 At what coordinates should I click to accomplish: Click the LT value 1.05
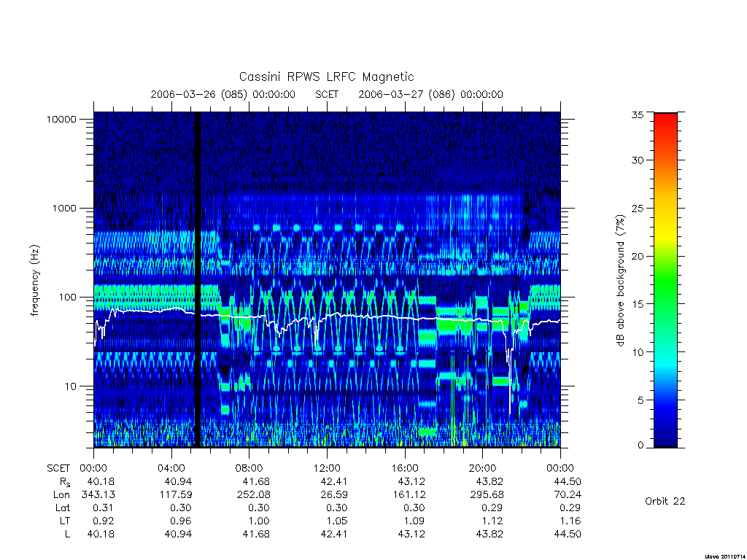(337, 521)
